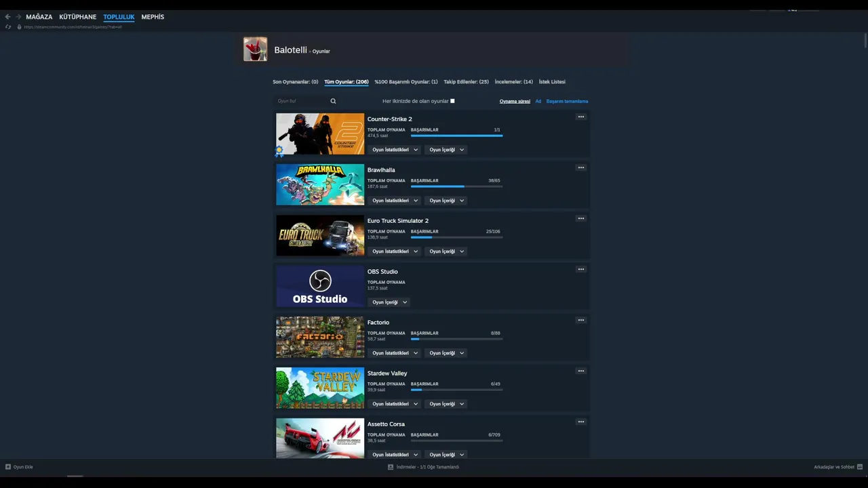Open the TOPLULUK menu
The image size is (868, 488).
(119, 17)
